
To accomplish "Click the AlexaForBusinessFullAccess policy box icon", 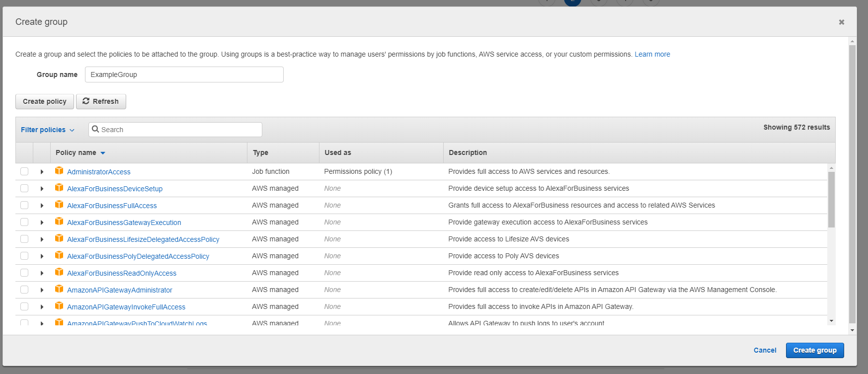I will tap(59, 205).
